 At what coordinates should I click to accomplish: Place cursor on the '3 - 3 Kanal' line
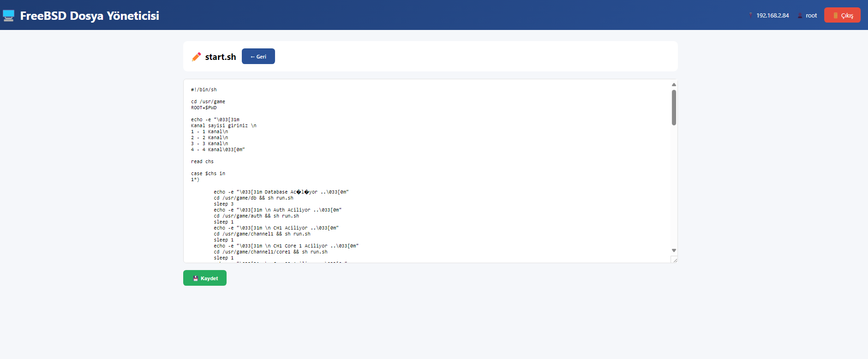click(x=210, y=143)
